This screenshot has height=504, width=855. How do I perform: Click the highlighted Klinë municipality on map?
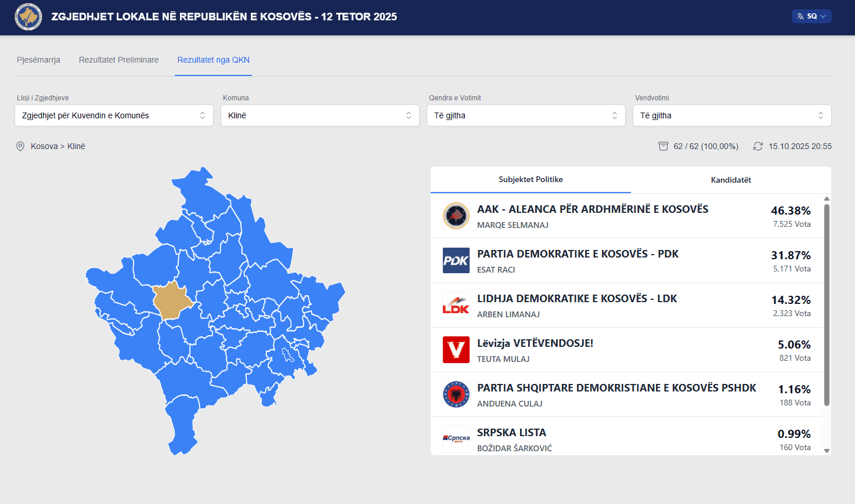tap(172, 301)
